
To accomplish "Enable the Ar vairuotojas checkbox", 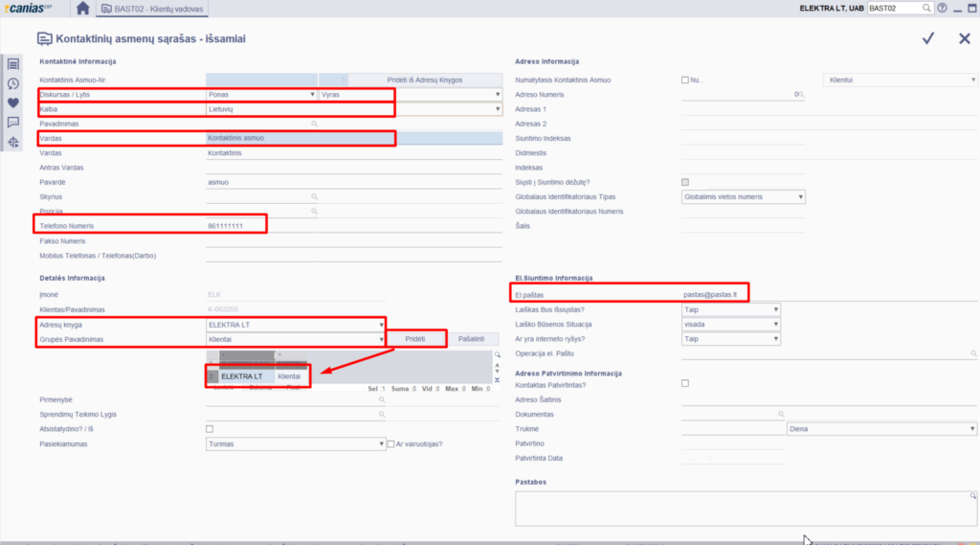I will [x=391, y=443].
